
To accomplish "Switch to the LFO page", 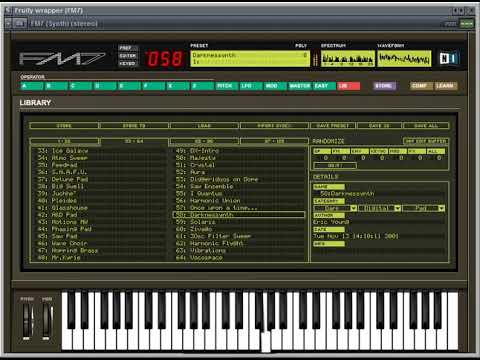I will pyautogui.click(x=251, y=86).
